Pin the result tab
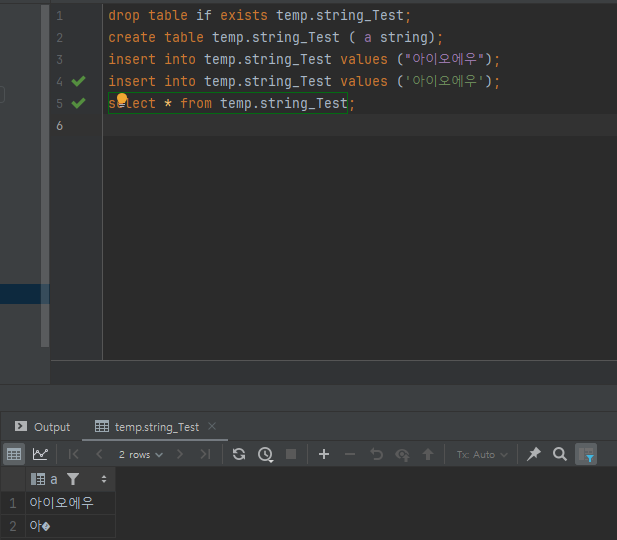Screen dimensions: 617x540 (x=534, y=454)
